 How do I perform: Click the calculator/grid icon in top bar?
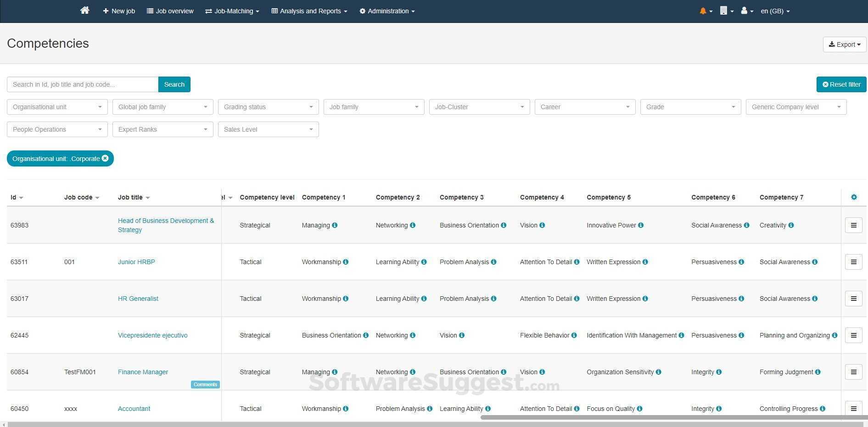coord(724,11)
